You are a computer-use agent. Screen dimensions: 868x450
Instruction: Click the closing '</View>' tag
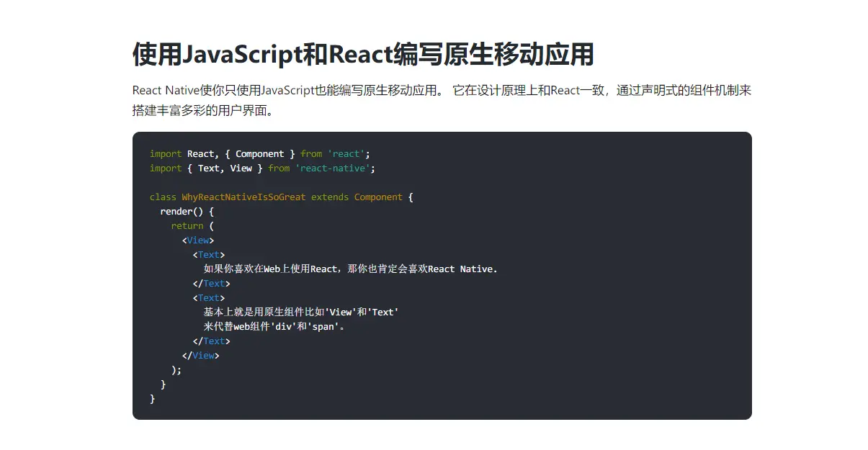point(201,355)
